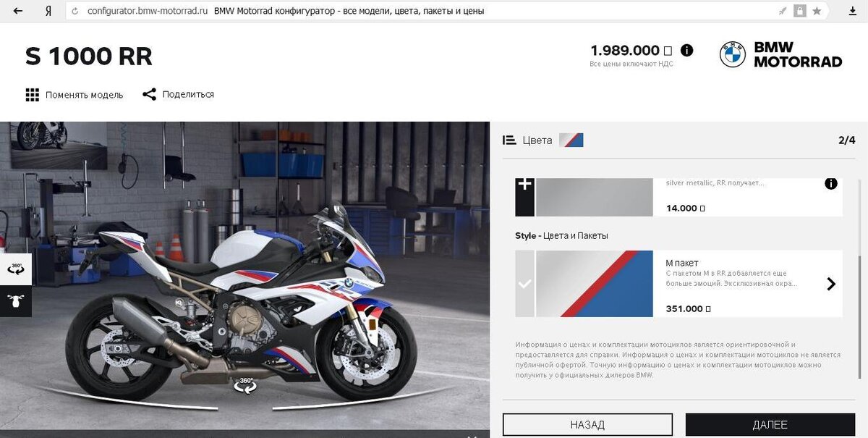Rotate bike with 360° icon under motorcycle

pos(246,384)
